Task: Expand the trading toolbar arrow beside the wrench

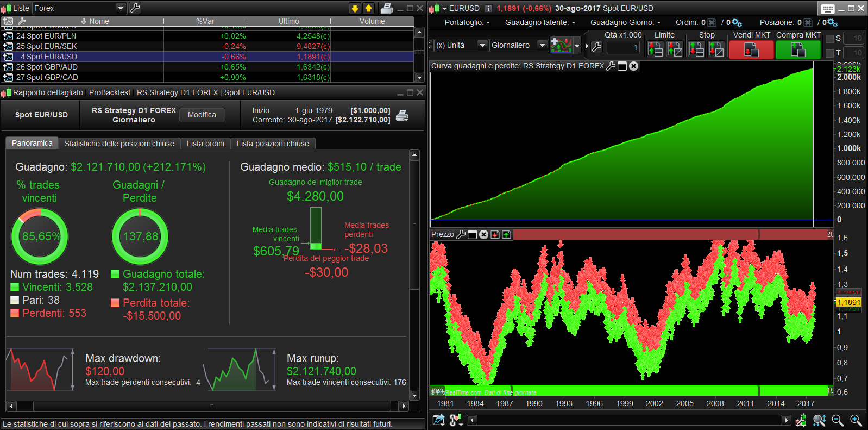Action: pos(587,46)
